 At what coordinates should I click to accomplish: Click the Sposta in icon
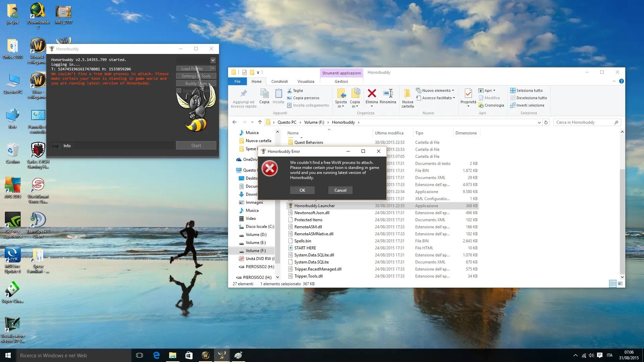click(x=341, y=94)
